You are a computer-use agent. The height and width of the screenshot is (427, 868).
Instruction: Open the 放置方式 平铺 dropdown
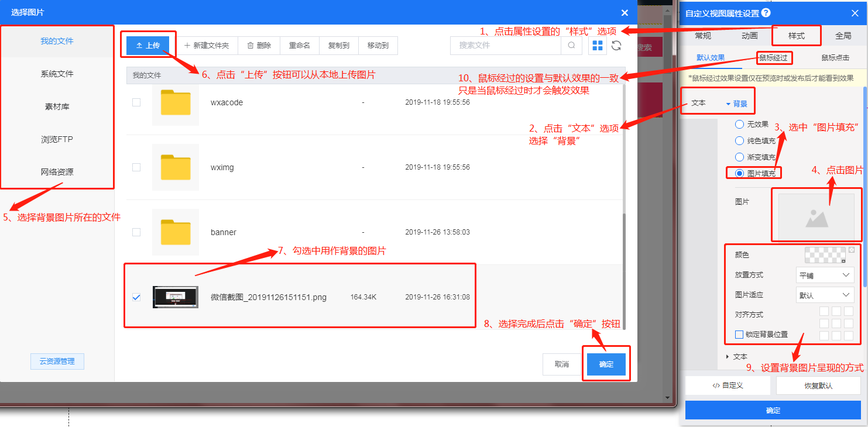click(824, 275)
